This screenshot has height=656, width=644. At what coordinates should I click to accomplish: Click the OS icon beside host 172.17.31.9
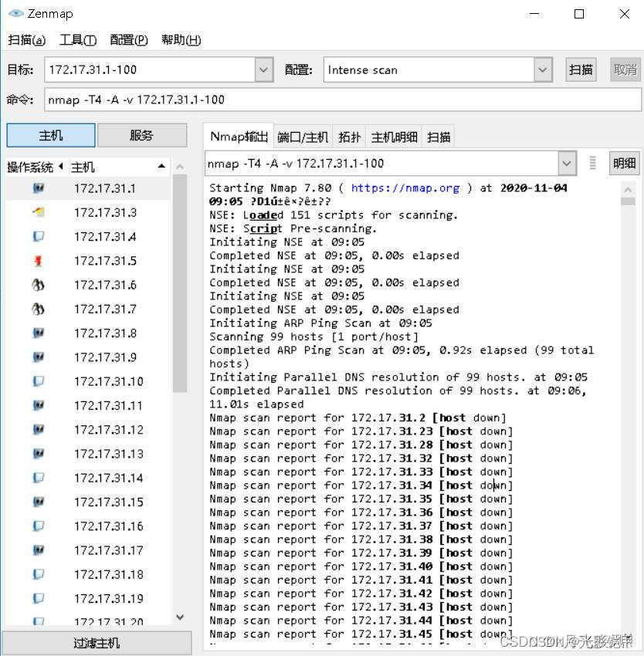(x=38, y=357)
